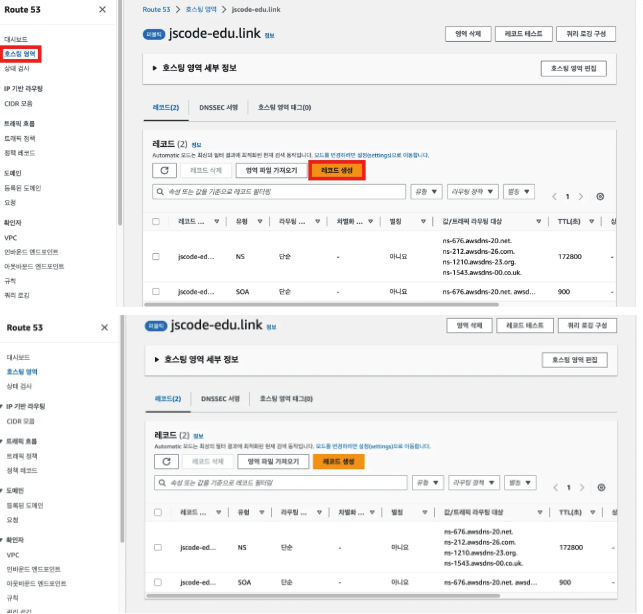Viewport: 643px width, 614px height.
Task: Switch to 호스팅 영역 태그(0) tab in upper screenshot
Action: tap(284, 107)
